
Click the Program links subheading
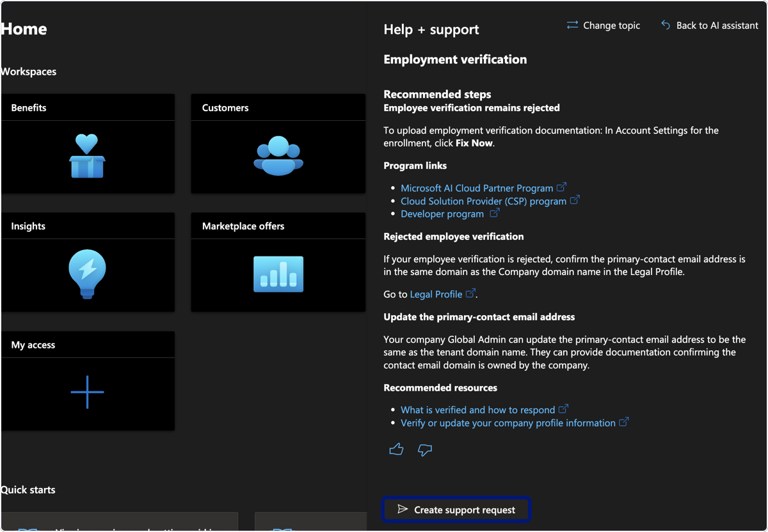pos(415,166)
